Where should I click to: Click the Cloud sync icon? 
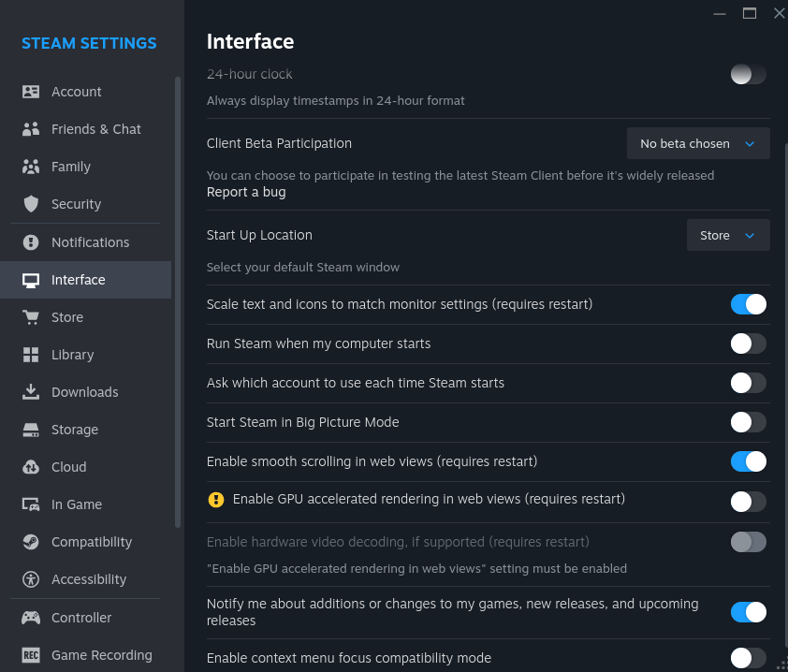coord(31,467)
